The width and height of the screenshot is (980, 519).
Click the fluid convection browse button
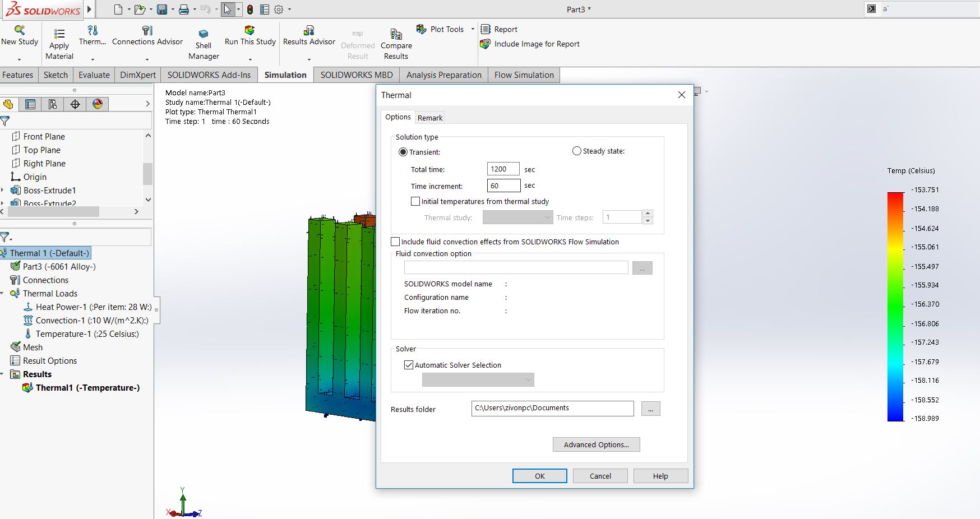pyautogui.click(x=642, y=268)
